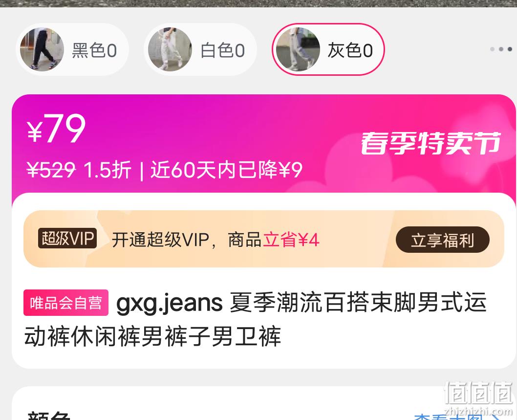Screen dimensions: 517x420
Task: Tap the 立省¥4 savings text
Action: point(291,240)
